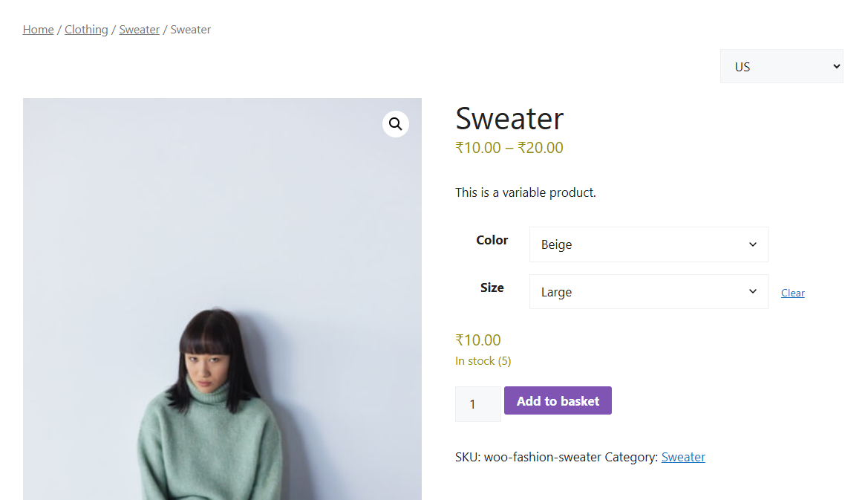868x500 pixels.
Task: Clear the selected variation options
Action: click(x=792, y=293)
